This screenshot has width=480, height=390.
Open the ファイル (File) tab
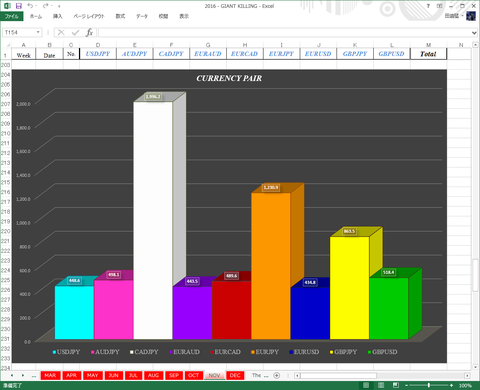[12, 16]
